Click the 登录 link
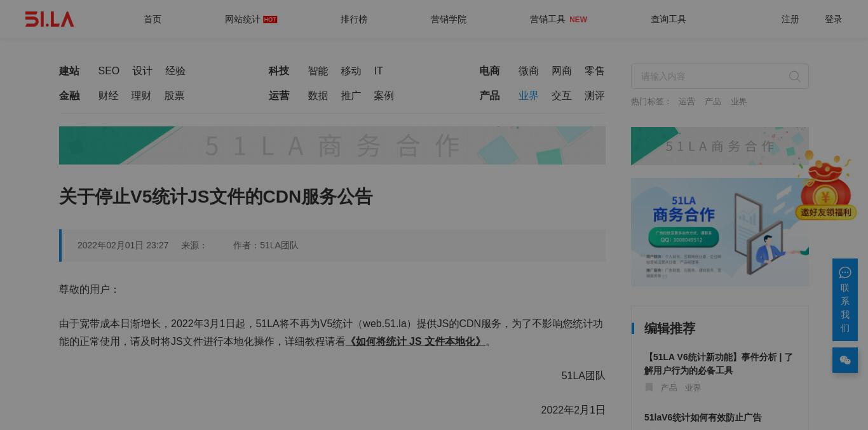 pyautogui.click(x=834, y=19)
